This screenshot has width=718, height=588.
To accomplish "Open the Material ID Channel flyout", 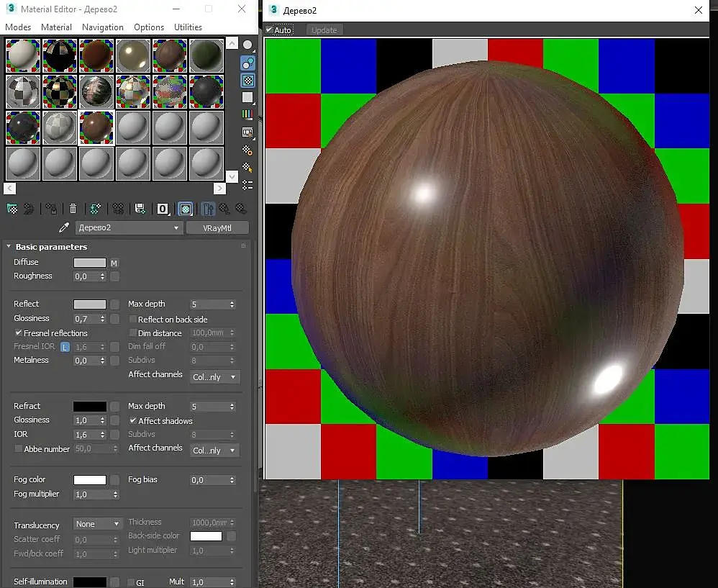I will coord(163,209).
